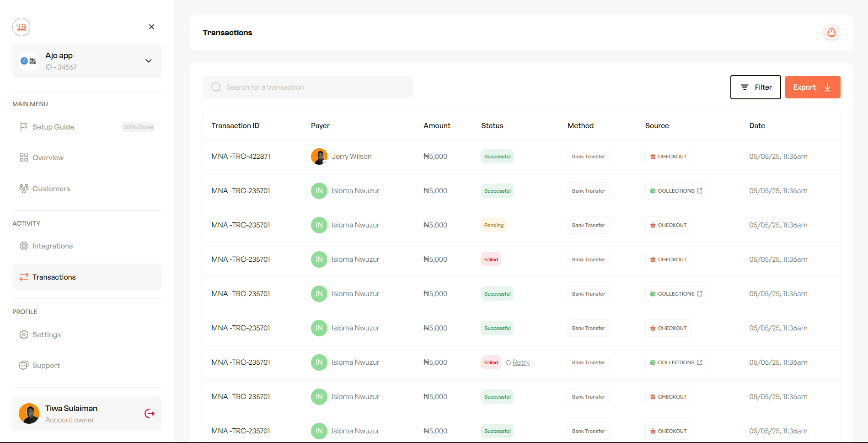The height and width of the screenshot is (443, 868).
Task: Click the notification bell icon
Action: [x=831, y=32]
